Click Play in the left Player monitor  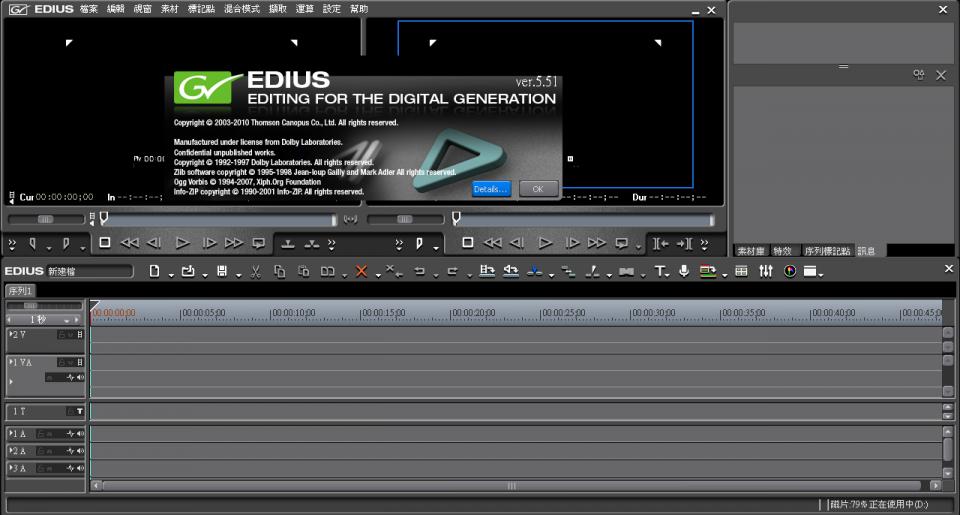[182, 243]
